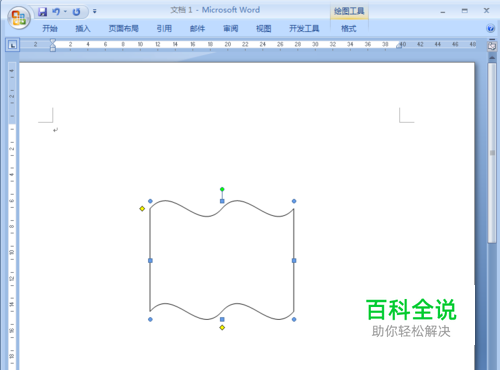Click the bottom-middle square sizing handle
The width and height of the screenshot is (500, 370).
point(222,319)
